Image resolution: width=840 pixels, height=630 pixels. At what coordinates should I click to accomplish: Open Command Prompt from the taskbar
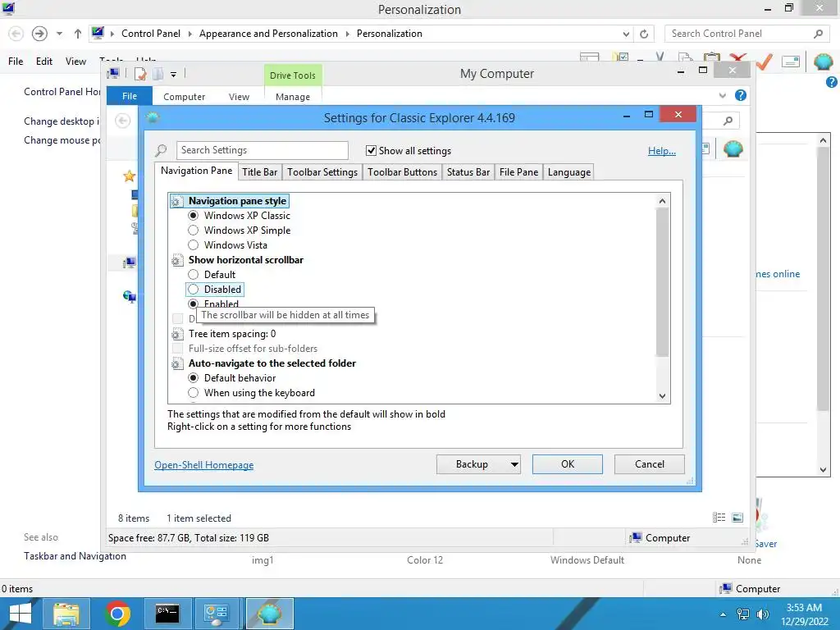pos(167,614)
